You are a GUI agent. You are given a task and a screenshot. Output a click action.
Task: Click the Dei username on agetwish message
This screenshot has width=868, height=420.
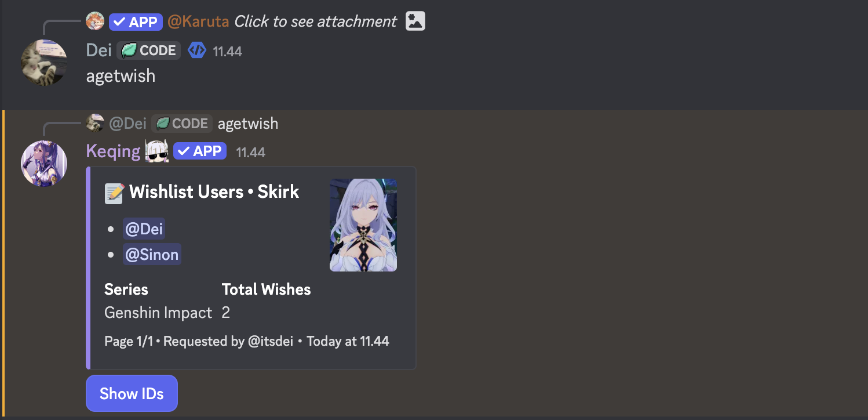[x=99, y=50]
